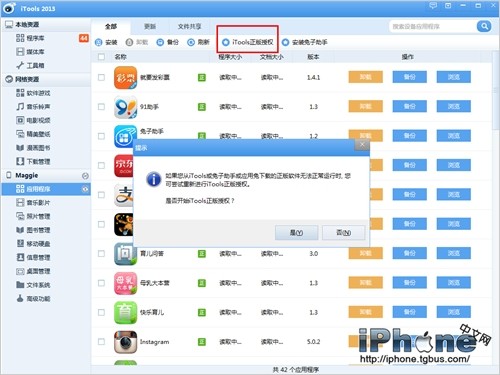Click 卸载 button for 母乳大本营
Image resolution: width=500 pixels, height=375 pixels.
[366, 283]
